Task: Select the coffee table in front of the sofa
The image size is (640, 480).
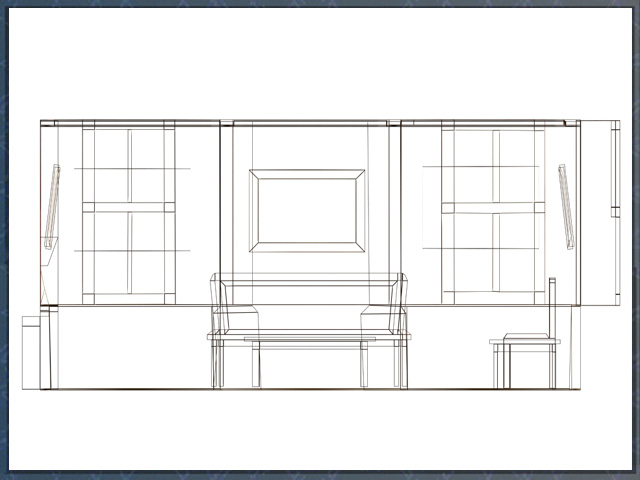Action: pyautogui.click(x=310, y=362)
